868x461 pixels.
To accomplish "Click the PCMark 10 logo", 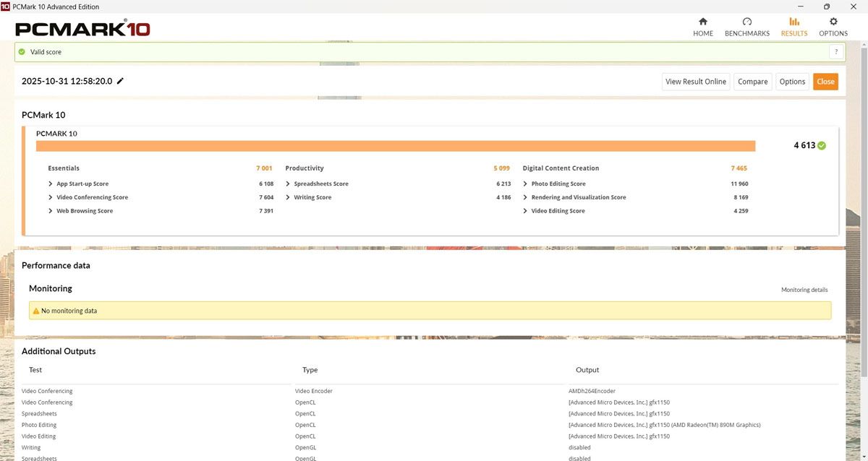I will pos(82,29).
